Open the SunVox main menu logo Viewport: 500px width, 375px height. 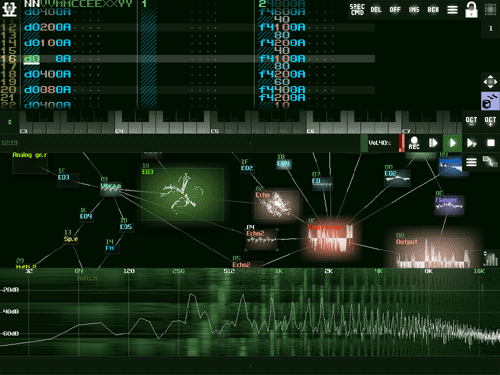(9, 9)
